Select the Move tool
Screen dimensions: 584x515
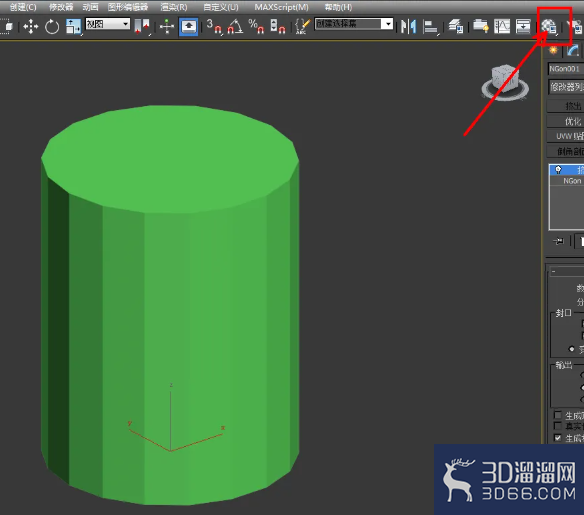tap(31, 26)
